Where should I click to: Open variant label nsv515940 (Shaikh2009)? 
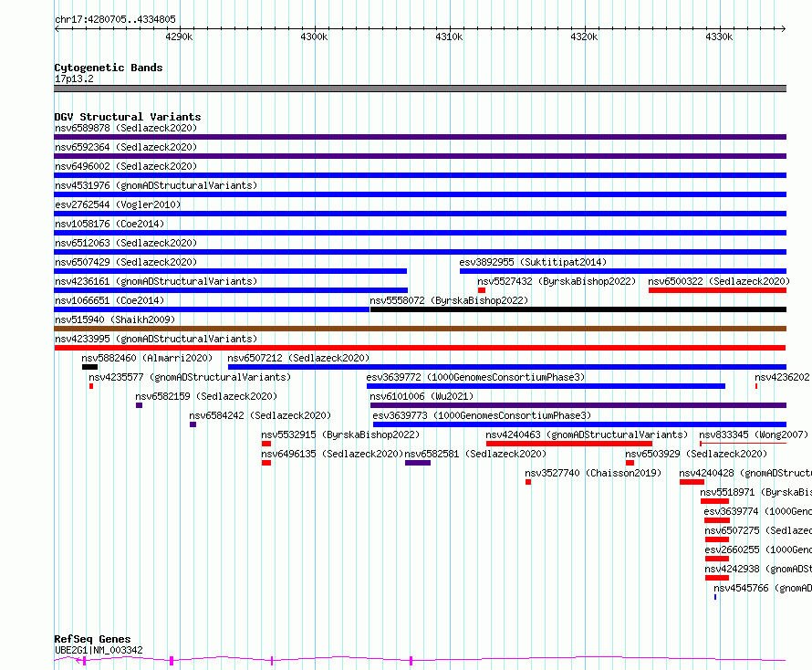coord(115,319)
